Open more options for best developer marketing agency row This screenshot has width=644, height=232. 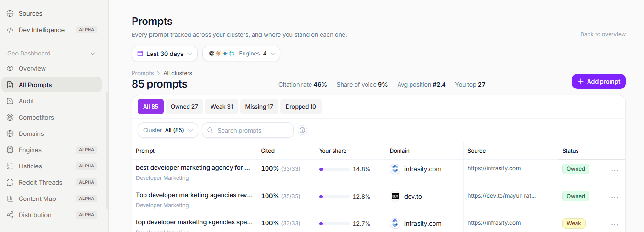tap(615, 170)
